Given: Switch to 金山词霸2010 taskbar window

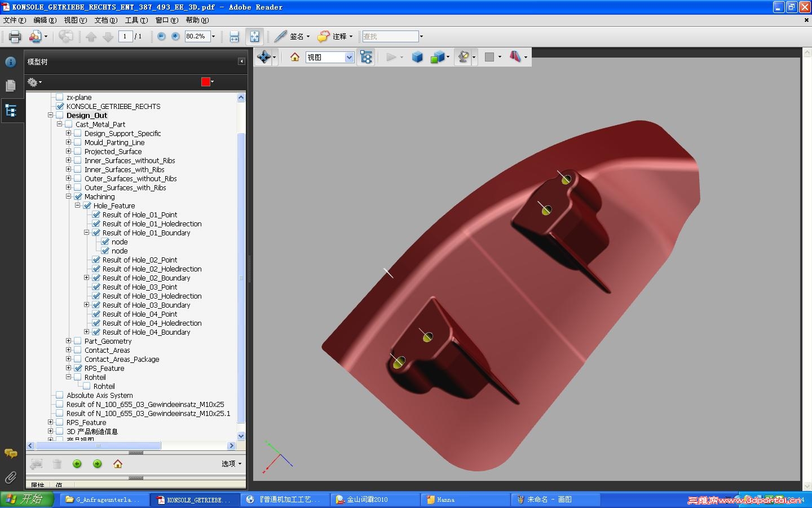Looking at the screenshot, I should (375, 500).
